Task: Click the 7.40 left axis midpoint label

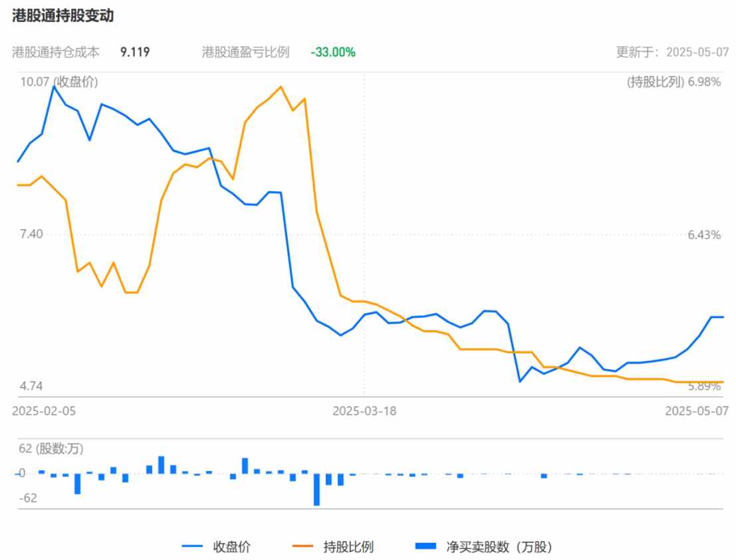Action: pos(32,234)
